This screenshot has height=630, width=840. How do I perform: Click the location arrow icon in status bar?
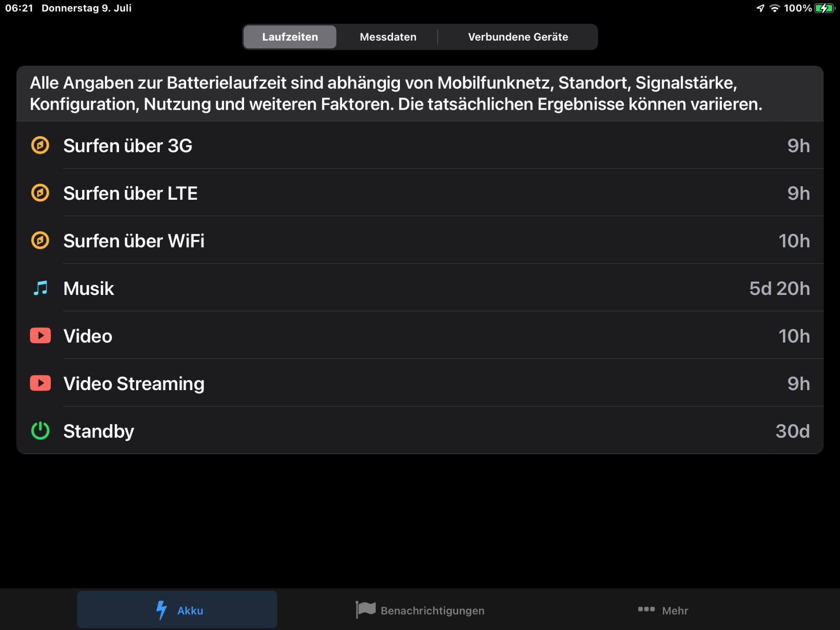tap(761, 8)
